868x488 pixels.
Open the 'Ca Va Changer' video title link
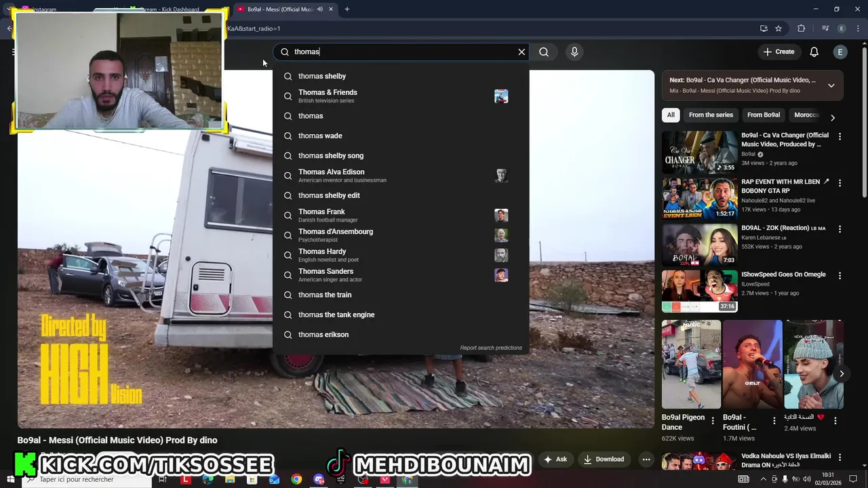tap(785, 140)
